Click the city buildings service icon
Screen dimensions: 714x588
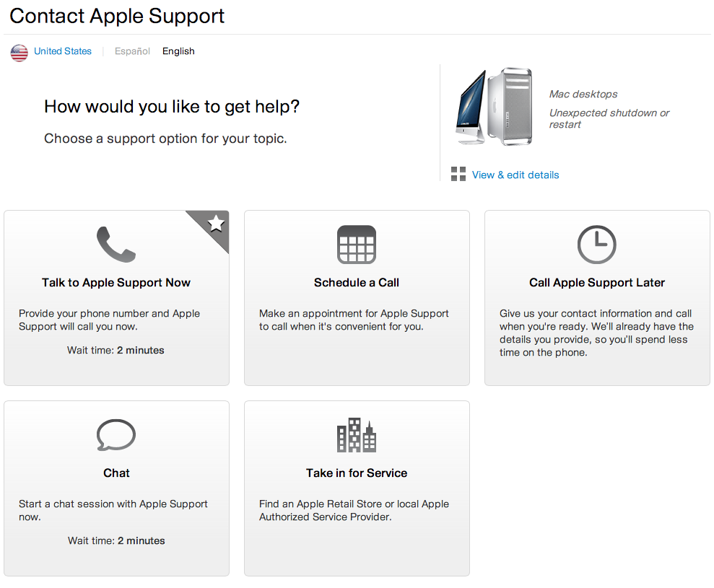(x=357, y=435)
